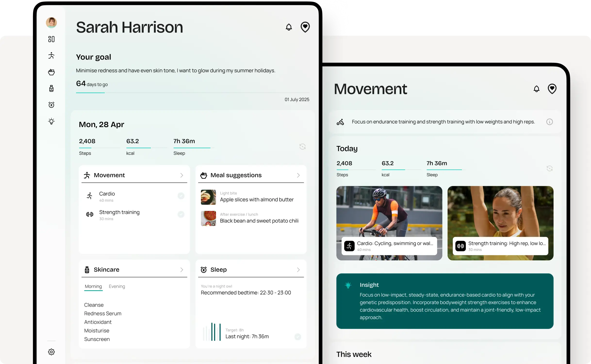The width and height of the screenshot is (591, 364).
Task: Expand the Skincare card chevron
Action: tap(182, 270)
